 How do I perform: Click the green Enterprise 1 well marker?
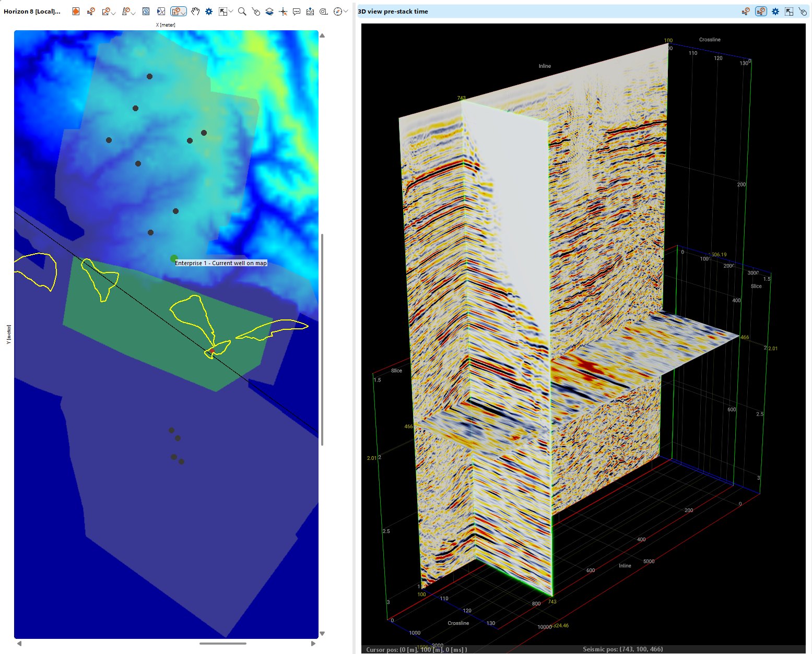(174, 258)
